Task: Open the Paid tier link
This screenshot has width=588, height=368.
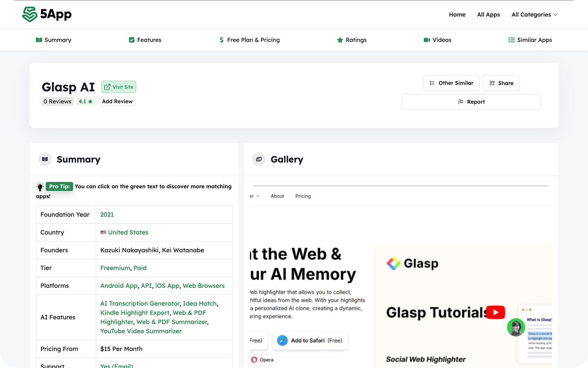Action: 140,268
